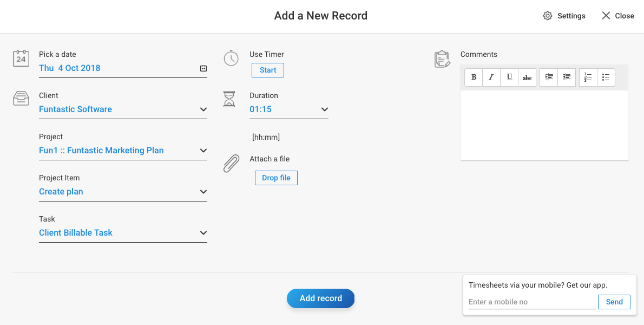644x325 pixels.
Task: Click the large calendar icon showing 24
Action: pos(21,58)
